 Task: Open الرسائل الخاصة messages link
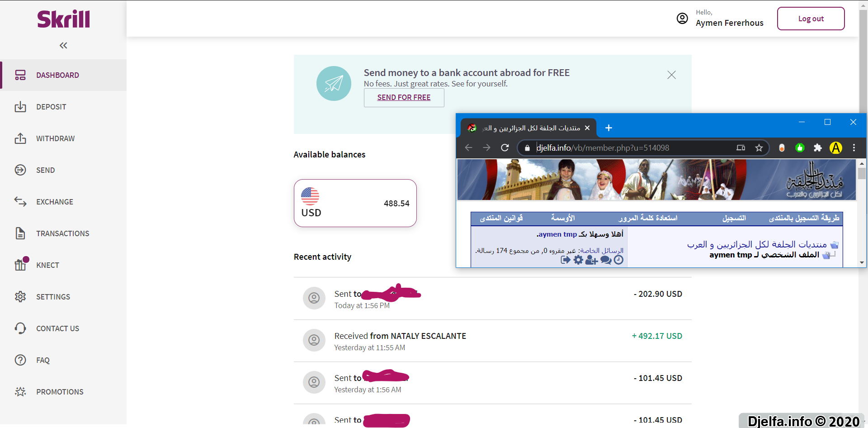click(x=602, y=251)
